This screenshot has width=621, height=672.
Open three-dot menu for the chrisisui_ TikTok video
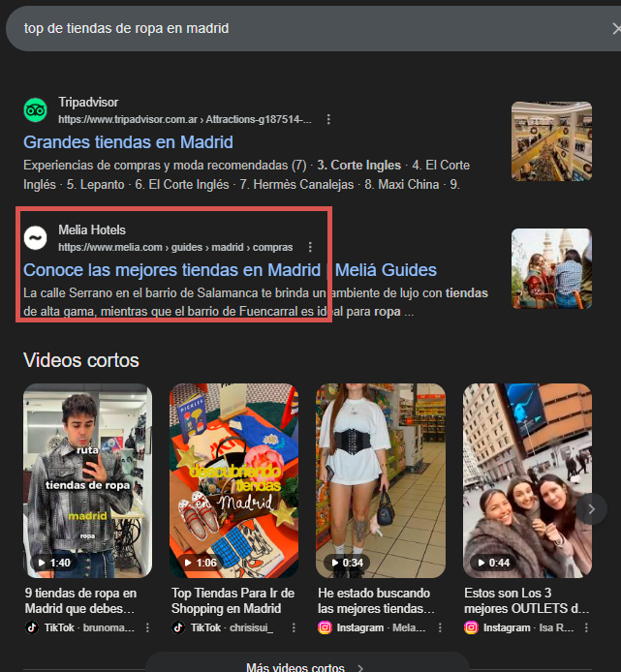[294, 627]
